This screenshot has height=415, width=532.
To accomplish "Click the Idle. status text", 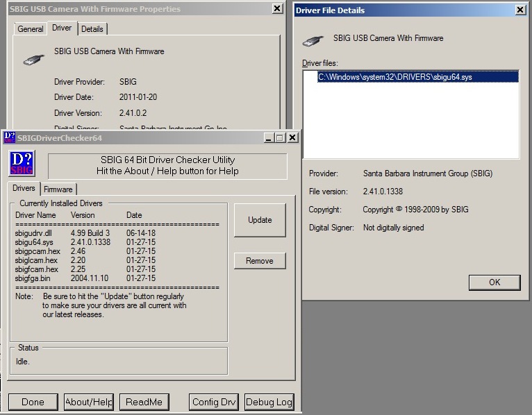I will (x=23, y=362).
